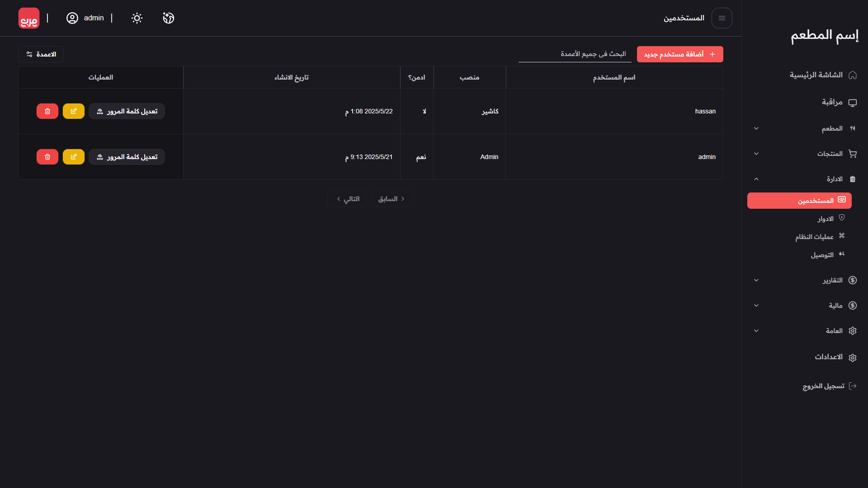
Task: Delete the hassan user with trash icon
Action: pyautogui.click(x=47, y=111)
